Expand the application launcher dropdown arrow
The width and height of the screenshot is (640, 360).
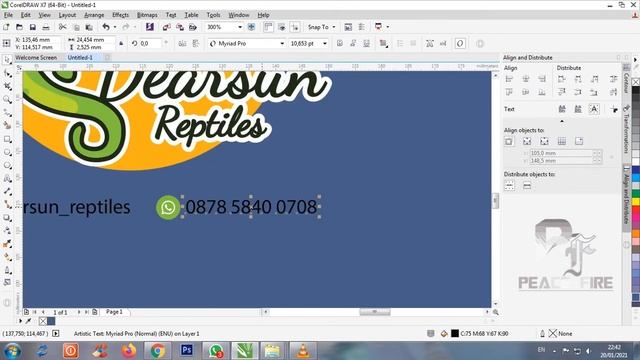click(387, 27)
